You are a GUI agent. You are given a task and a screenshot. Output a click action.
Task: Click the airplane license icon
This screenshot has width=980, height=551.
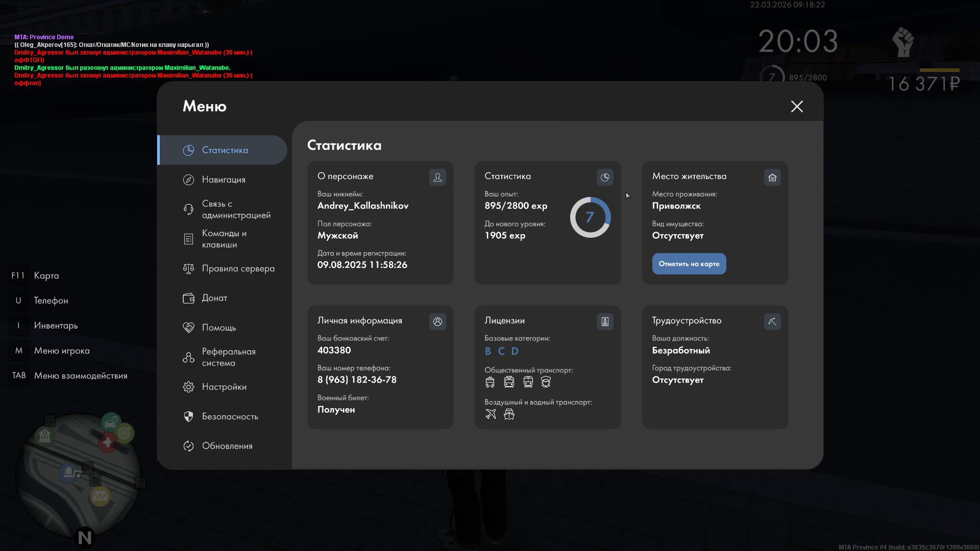491,414
